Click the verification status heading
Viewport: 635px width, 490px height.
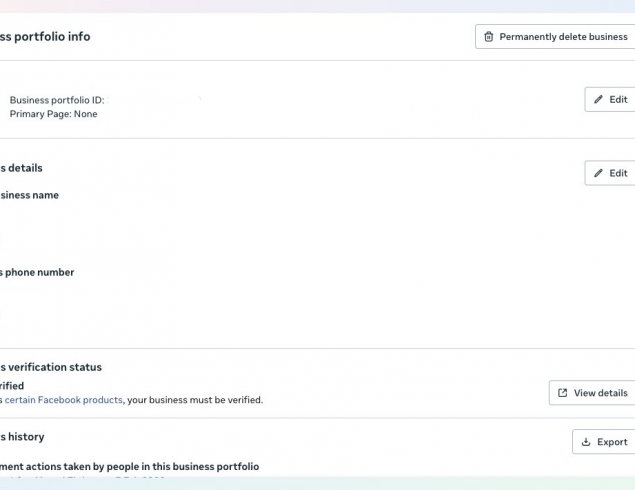[51, 367]
